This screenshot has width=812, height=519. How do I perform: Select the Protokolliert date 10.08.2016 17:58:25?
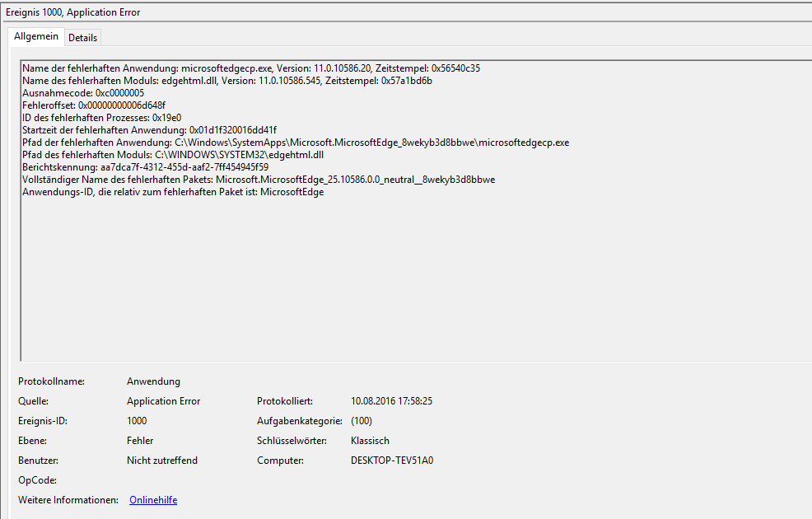point(391,401)
